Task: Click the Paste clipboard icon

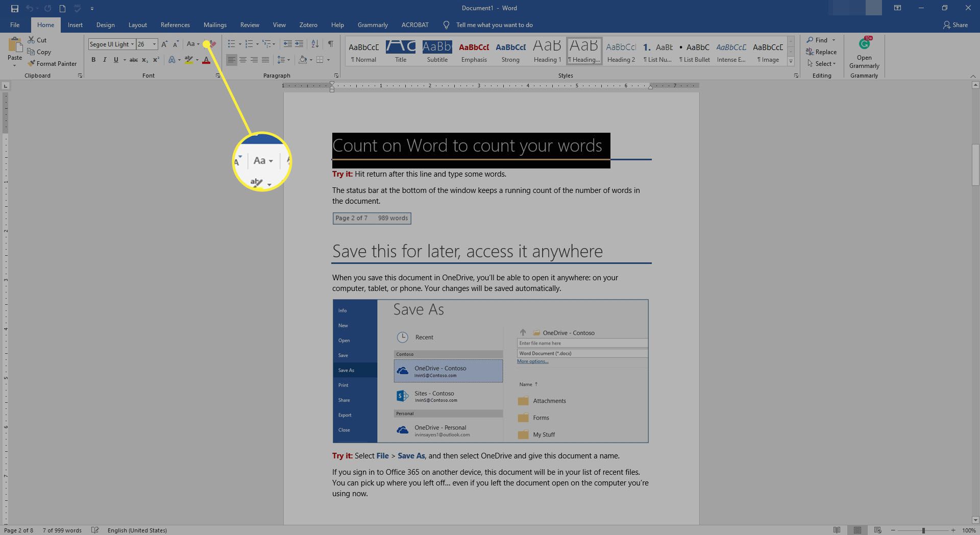Action: pyautogui.click(x=15, y=44)
